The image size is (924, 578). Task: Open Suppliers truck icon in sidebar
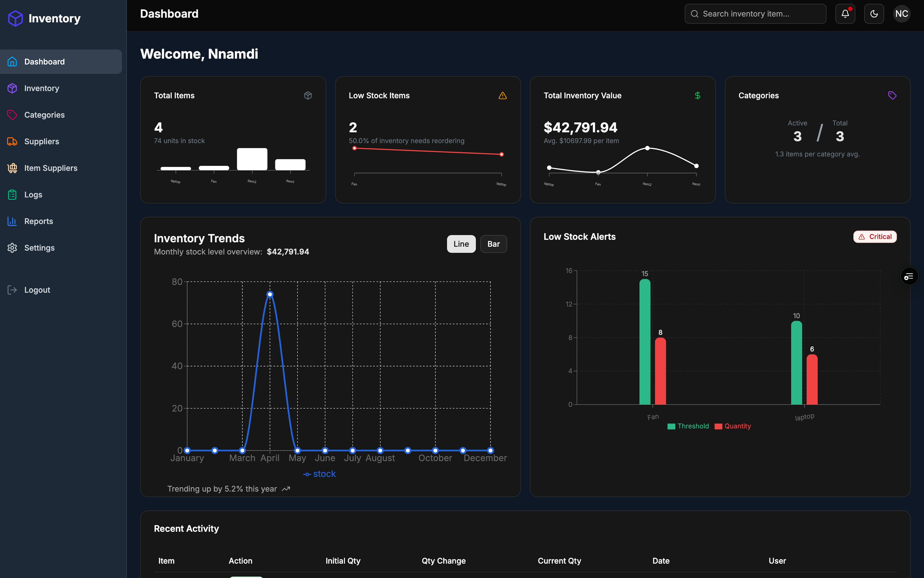pos(12,141)
